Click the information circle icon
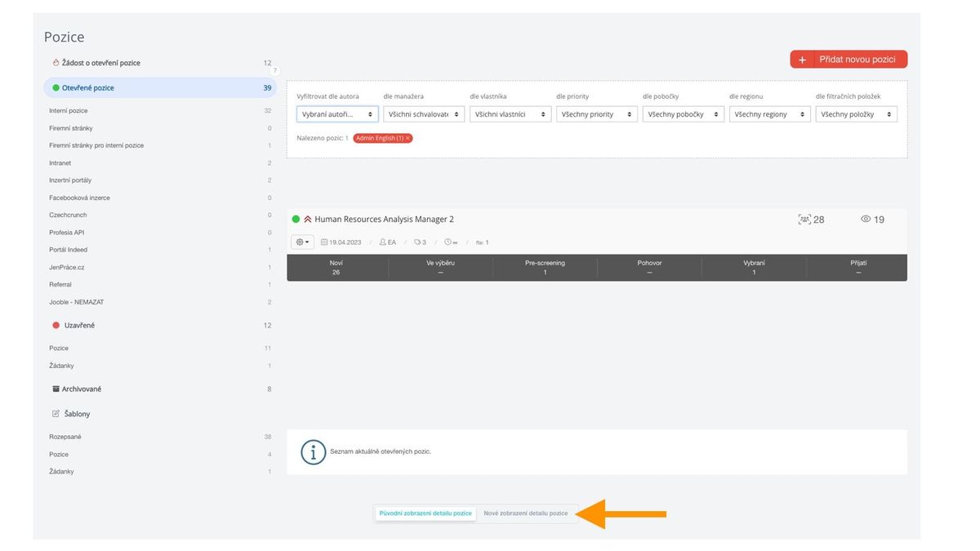The image size is (980, 551). click(313, 451)
